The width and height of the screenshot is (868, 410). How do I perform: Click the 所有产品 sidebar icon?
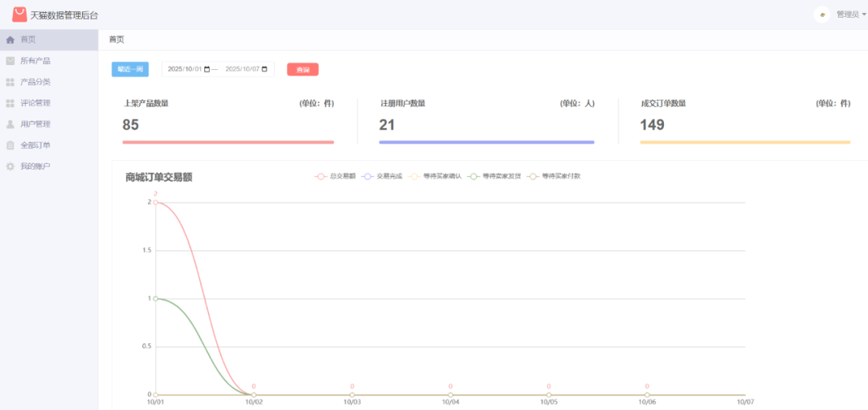click(10, 61)
